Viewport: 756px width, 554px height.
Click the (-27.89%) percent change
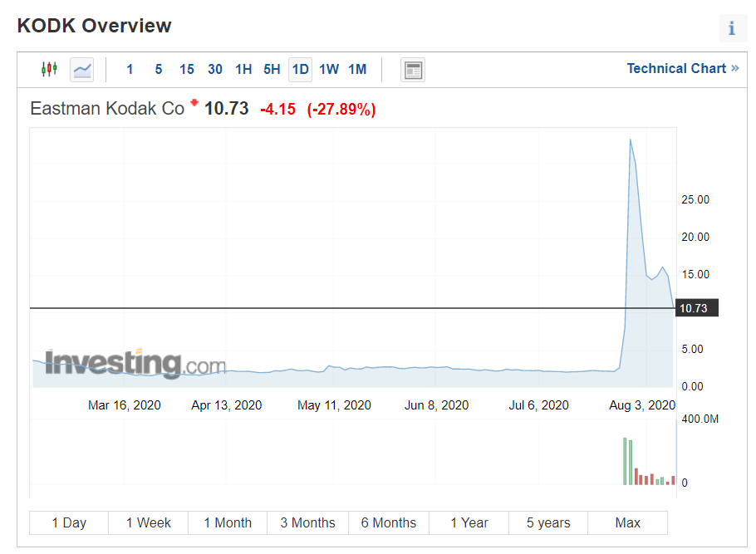pos(341,110)
